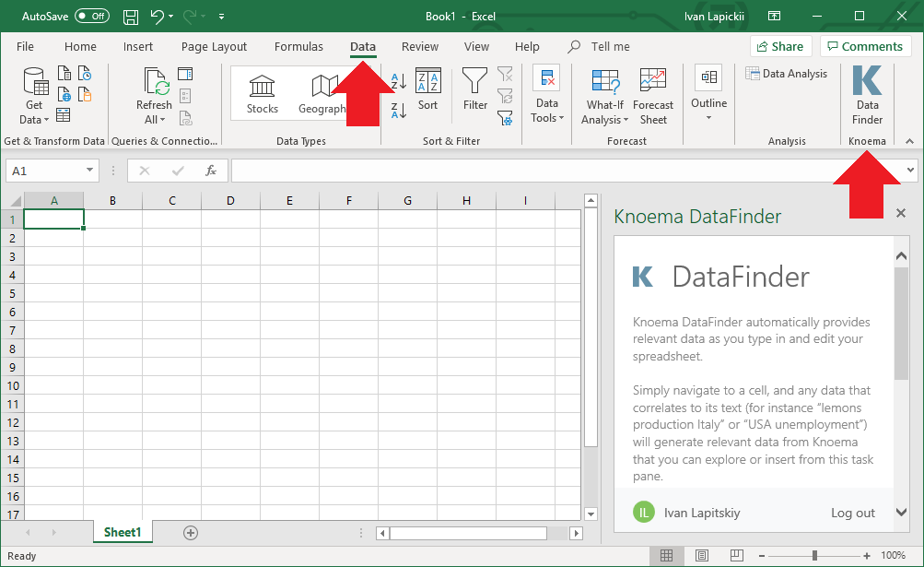
Task: Switch to the Home tab
Action: point(80,47)
